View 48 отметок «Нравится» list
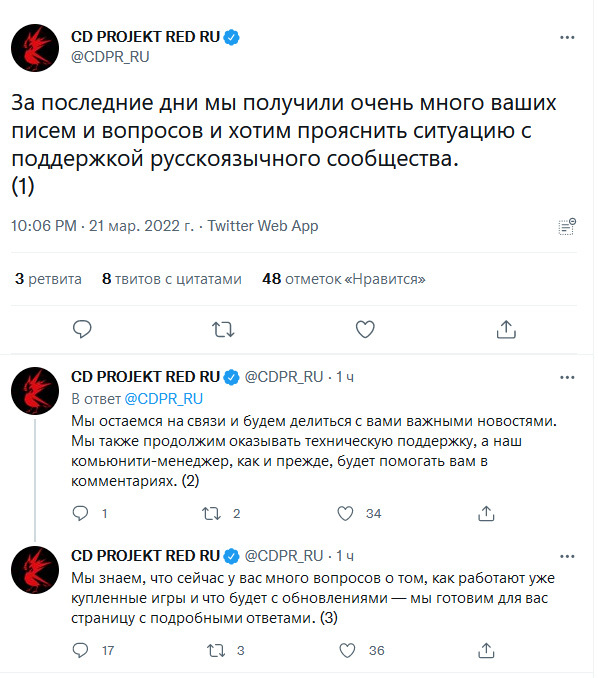The height and width of the screenshot is (678, 598). pyautogui.click(x=344, y=279)
